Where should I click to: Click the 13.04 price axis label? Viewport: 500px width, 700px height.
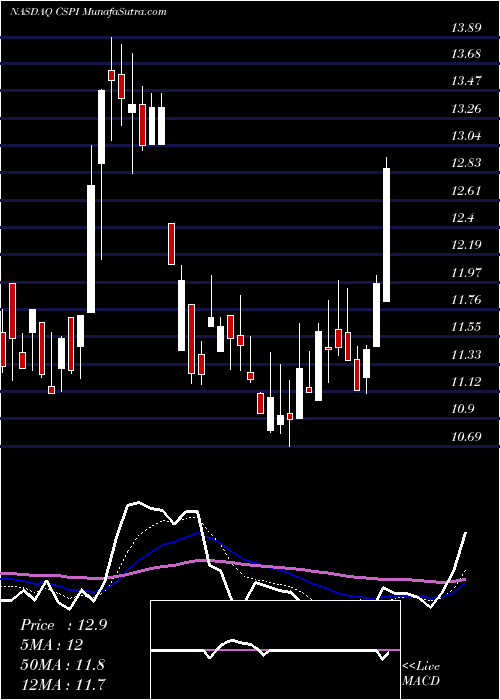click(x=466, y=136)
